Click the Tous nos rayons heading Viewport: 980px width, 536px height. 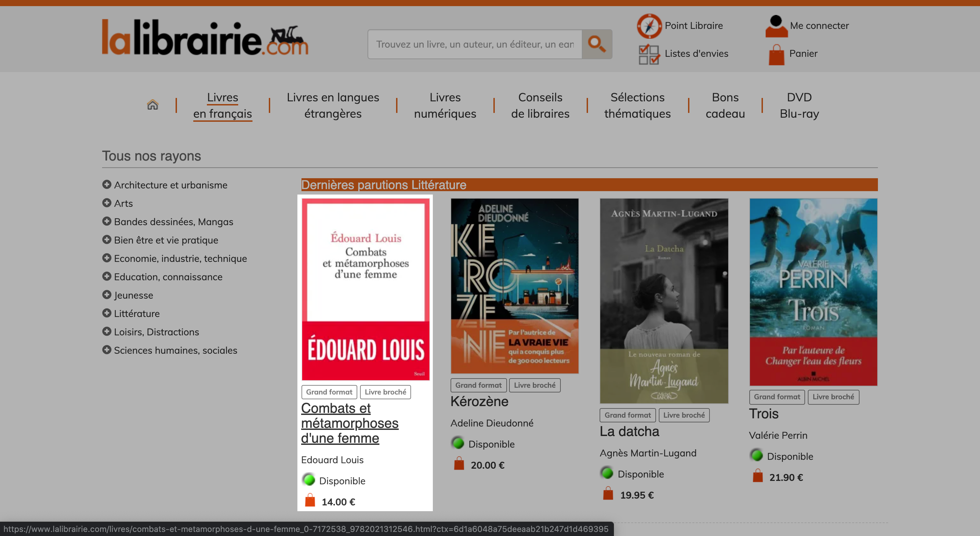(x=151, y=156)
